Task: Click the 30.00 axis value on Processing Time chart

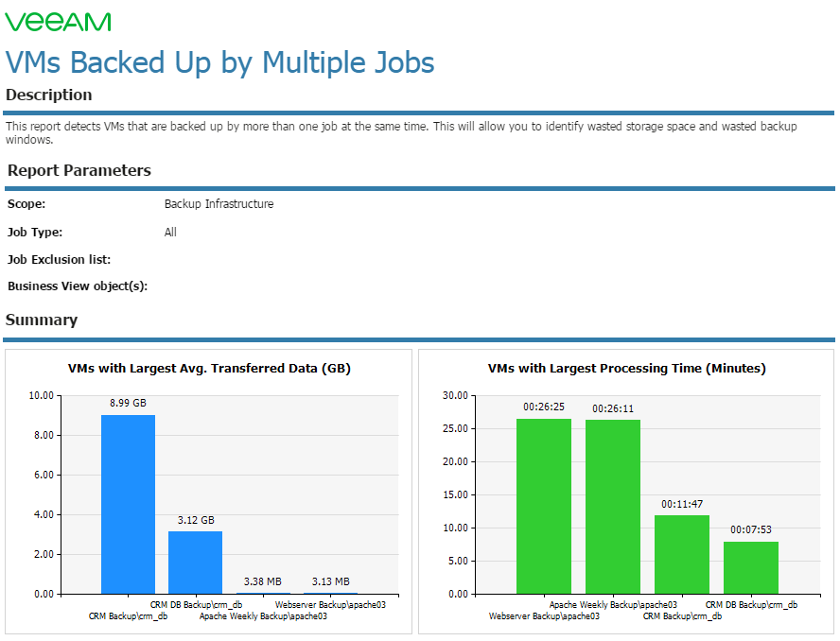Action: coord(455,396)
